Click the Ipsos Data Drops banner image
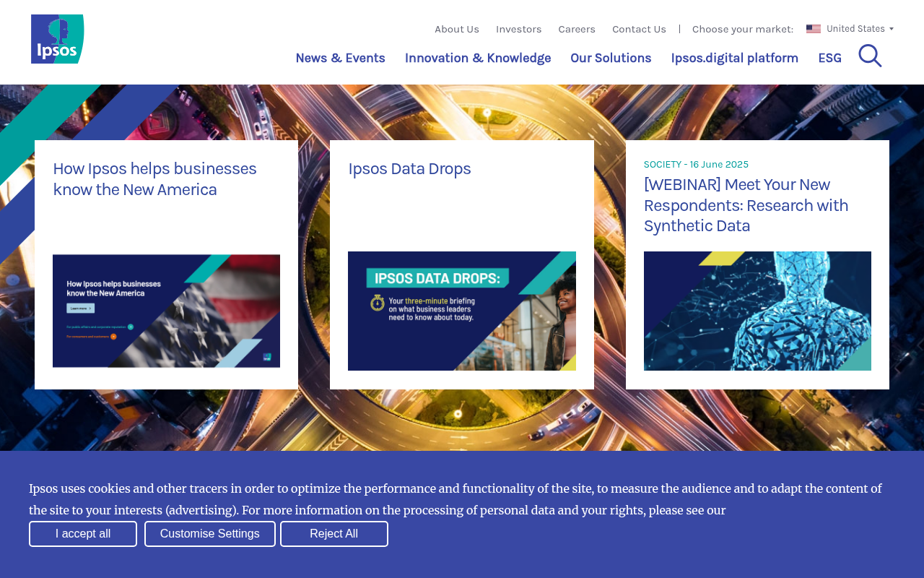This screenshot has width=924, height=578. tap(462, 311)
